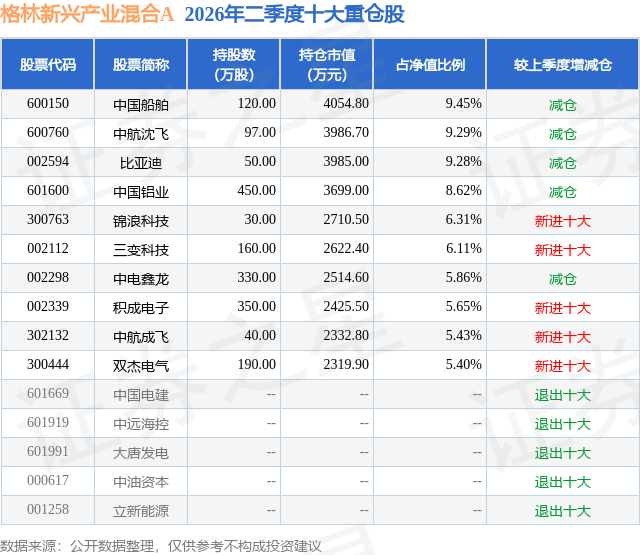This screenshot has height=555, width=640.
Task: Select stock name 中航成飞
Action: 141,337
